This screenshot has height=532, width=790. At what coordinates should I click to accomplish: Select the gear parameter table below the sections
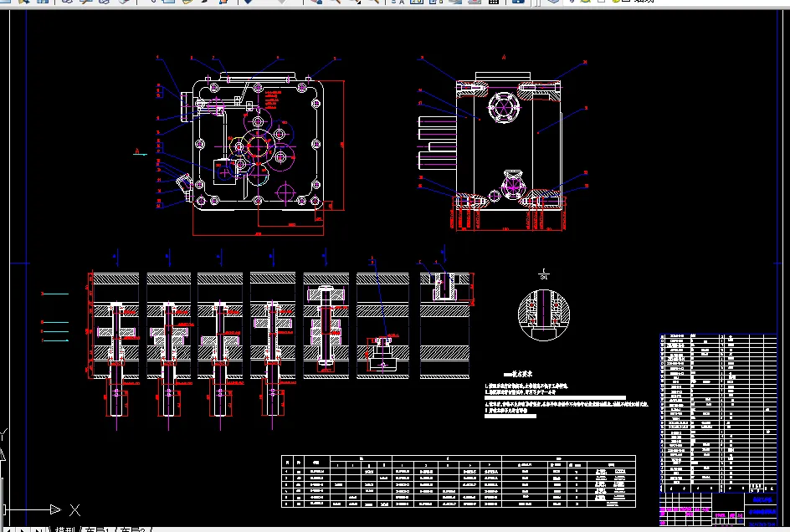[x=459, y=481]
